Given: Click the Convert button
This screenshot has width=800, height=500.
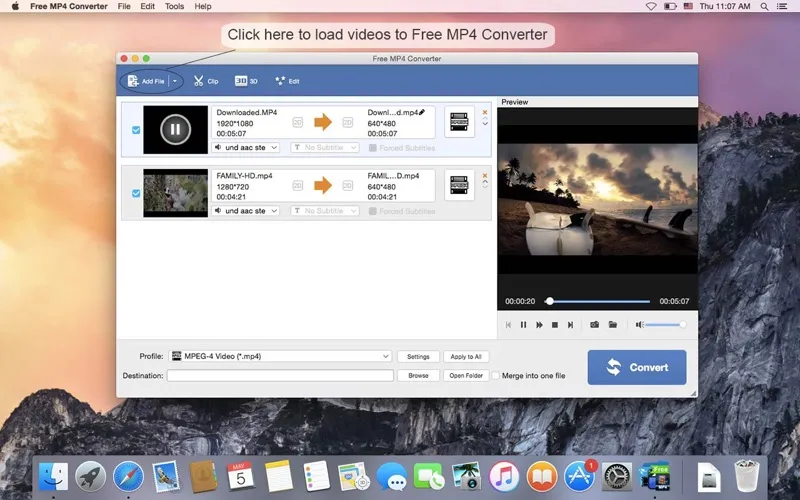Looking at the screenshot, I should click(x=637, y=367).
